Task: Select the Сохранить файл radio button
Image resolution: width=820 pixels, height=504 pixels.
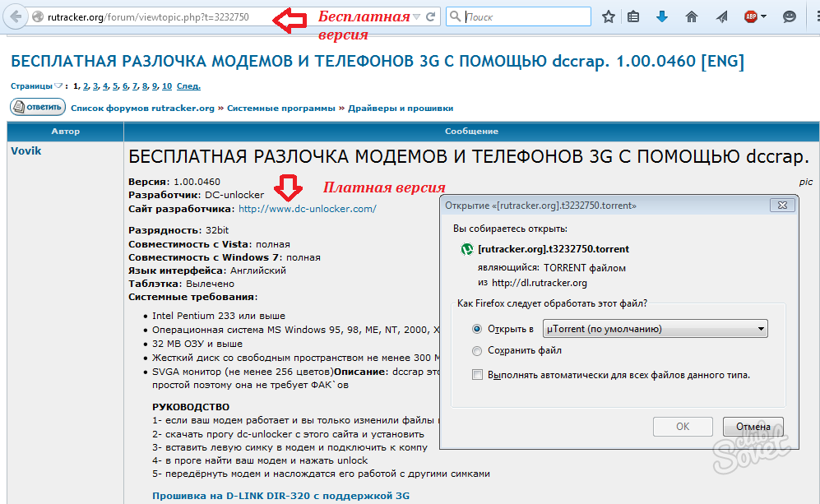Action: (x=478, y=350)
